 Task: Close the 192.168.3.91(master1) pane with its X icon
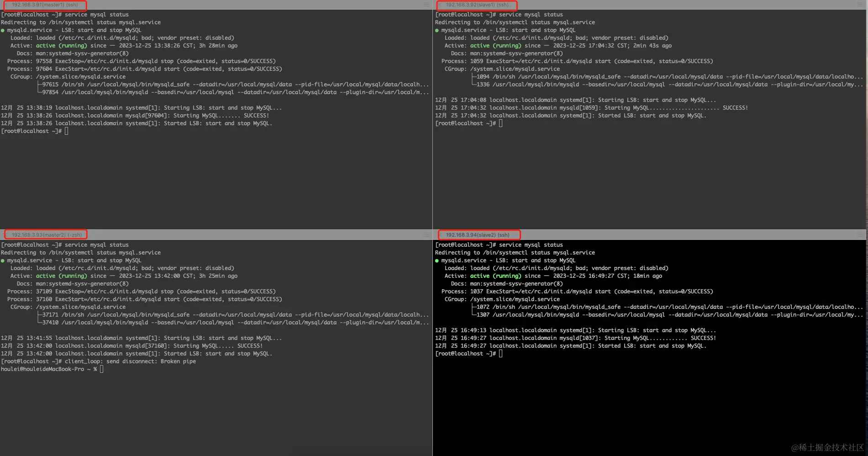(x=6, y=5)
